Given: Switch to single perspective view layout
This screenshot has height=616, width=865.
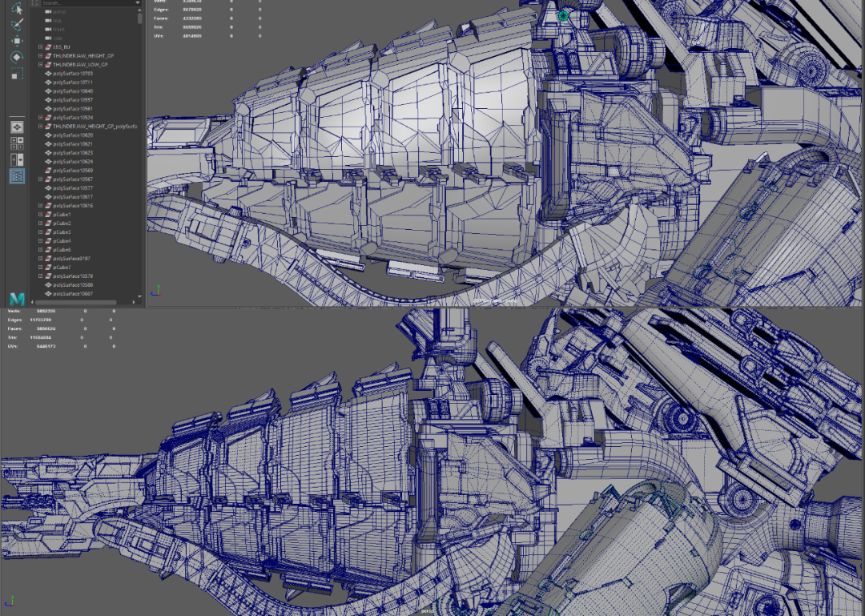Looking at the screenshot, I should point(17,127).
